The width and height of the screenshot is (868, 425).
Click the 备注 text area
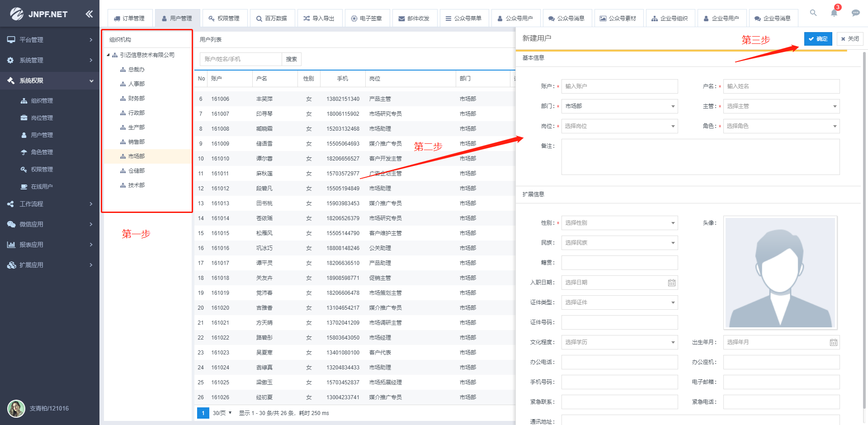pyautogui.click(x=700, y=157)
